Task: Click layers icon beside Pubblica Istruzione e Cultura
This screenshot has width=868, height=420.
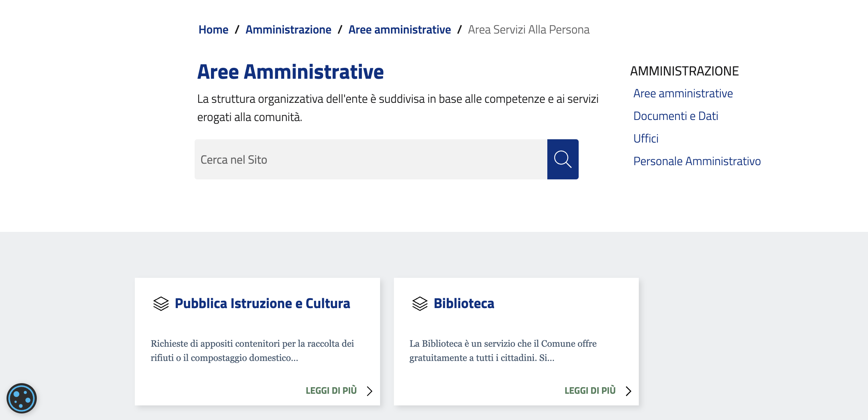Action: pyautogui.click(x=161, y=303)
